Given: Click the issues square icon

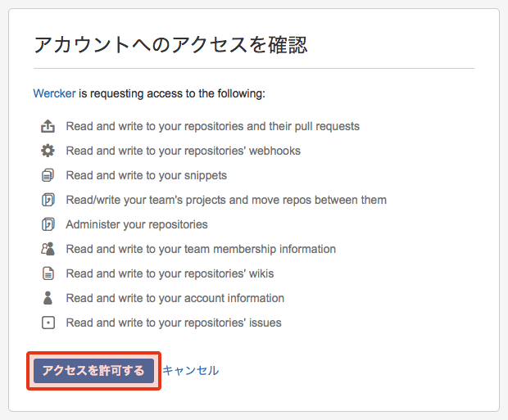Looking at the screenshot, I should pyautogui.click(x=48, y=323).
